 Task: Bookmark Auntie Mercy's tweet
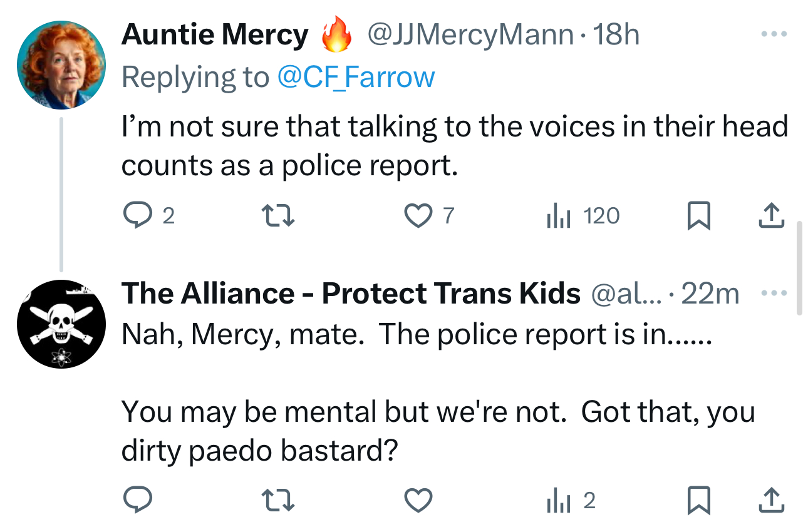[698, 216]
